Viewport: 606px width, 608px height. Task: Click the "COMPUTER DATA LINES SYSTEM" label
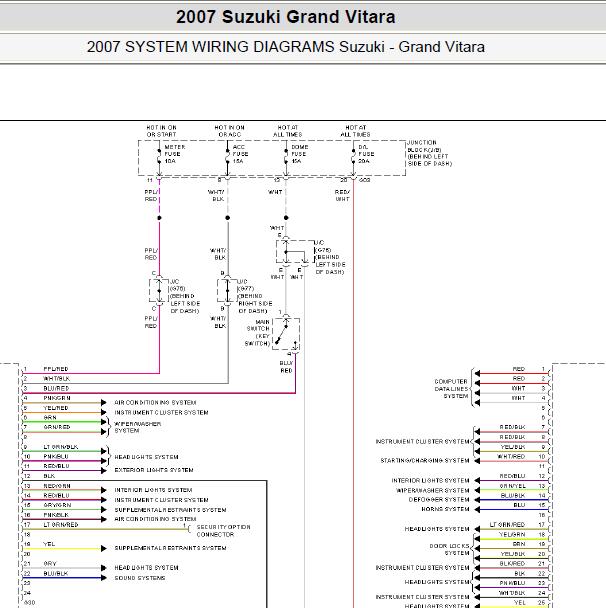tap(451, 389)
